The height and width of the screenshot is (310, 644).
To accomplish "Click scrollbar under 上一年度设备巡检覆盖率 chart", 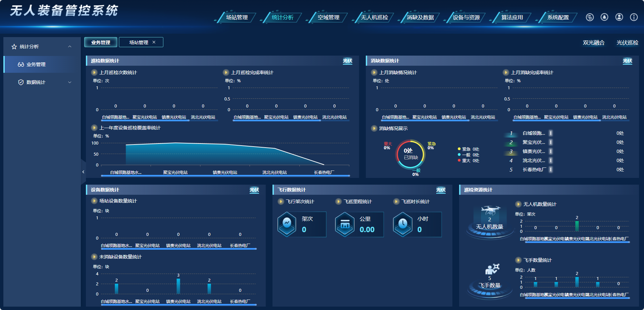I will pos(225,176).
